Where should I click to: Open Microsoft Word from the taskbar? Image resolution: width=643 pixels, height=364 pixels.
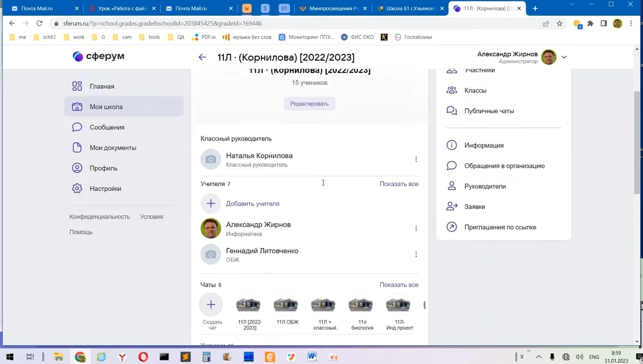[312, 357]
